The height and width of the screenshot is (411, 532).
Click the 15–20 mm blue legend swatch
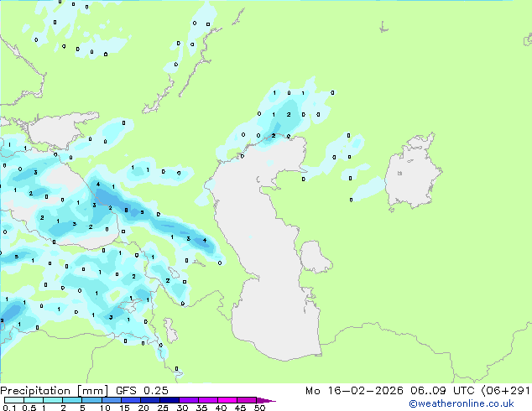coord(131,400)
